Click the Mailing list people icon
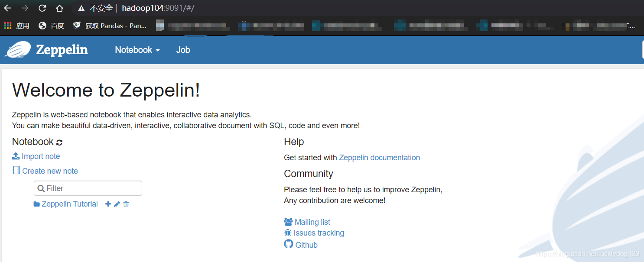Screen dimensions: 644x262 pyautogui.click(x=288, y=222)
